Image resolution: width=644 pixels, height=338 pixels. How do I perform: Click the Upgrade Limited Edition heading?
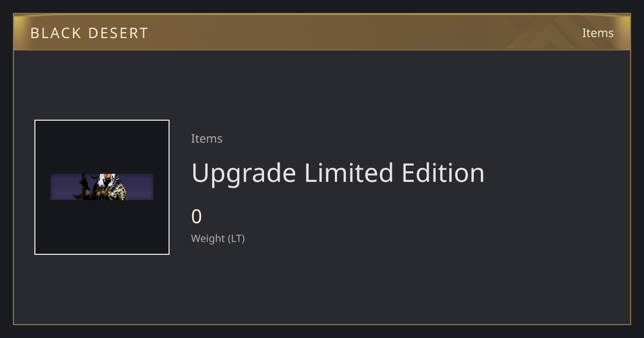(x=338, y=173)
